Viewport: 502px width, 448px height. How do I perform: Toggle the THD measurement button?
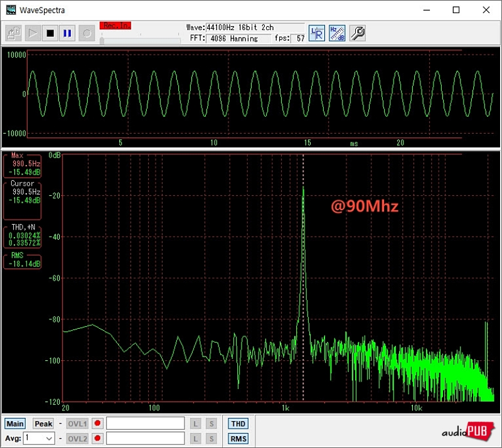(x=238, y=424)
